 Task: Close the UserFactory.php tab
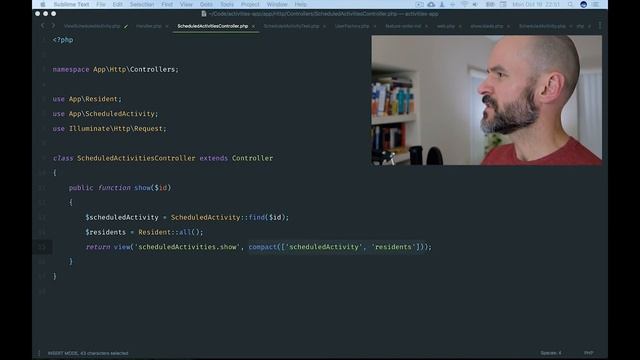(x=375, y=27)
